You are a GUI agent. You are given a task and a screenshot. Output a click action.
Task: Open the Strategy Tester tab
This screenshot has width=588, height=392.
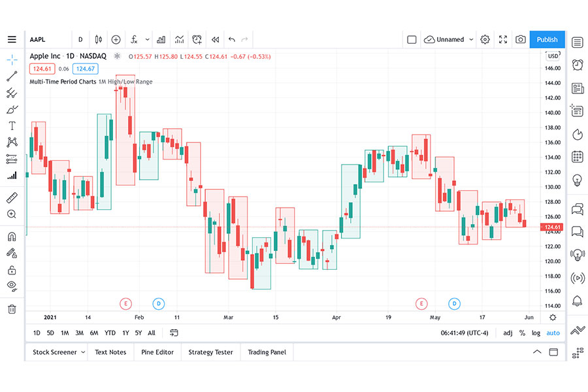(x=211, y=352)
